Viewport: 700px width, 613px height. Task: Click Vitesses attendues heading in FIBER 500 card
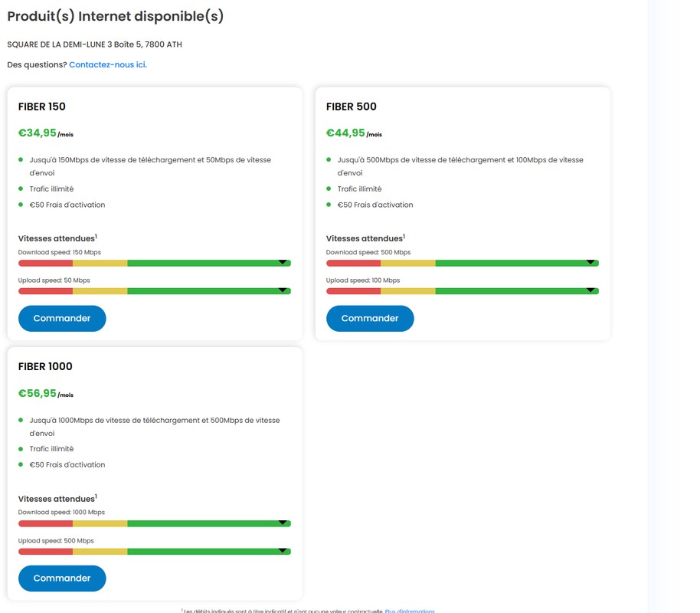click(365, 238)
